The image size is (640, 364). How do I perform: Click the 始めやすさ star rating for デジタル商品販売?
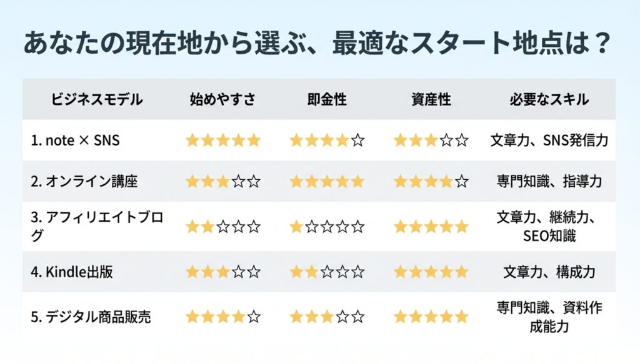tap(222, 317)
